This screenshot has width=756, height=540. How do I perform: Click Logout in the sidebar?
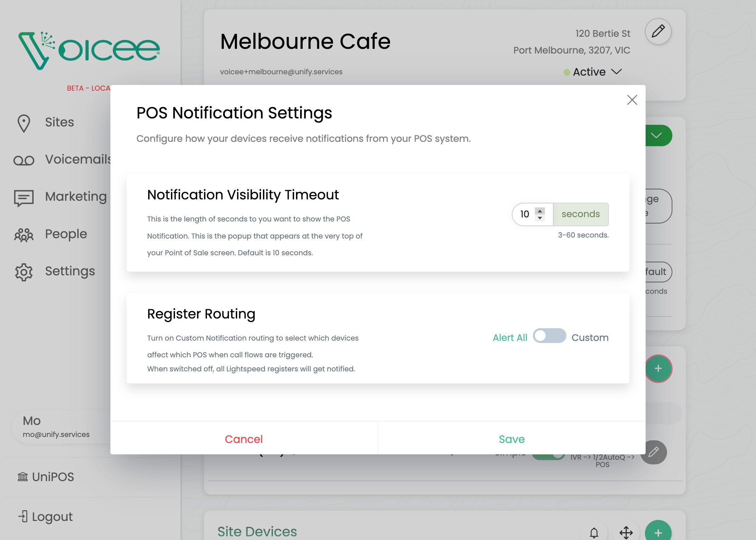click(x=46, y=517)
